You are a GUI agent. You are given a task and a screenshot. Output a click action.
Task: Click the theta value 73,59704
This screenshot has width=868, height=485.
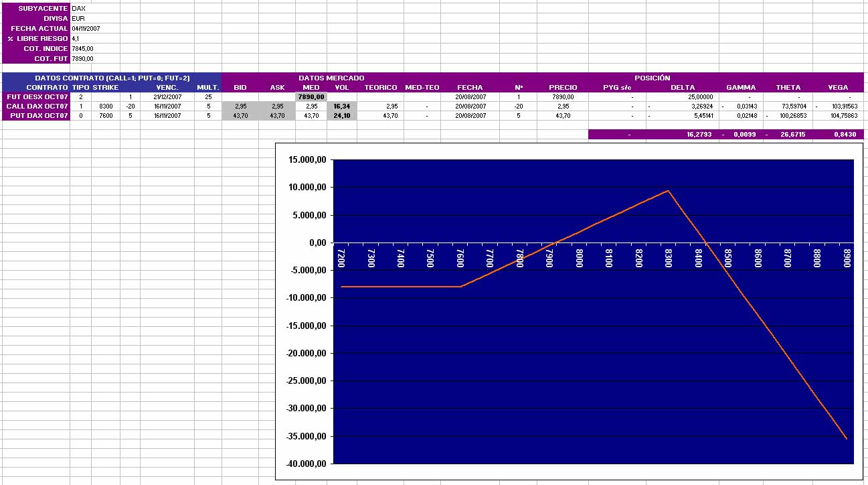tap(793, 107)
